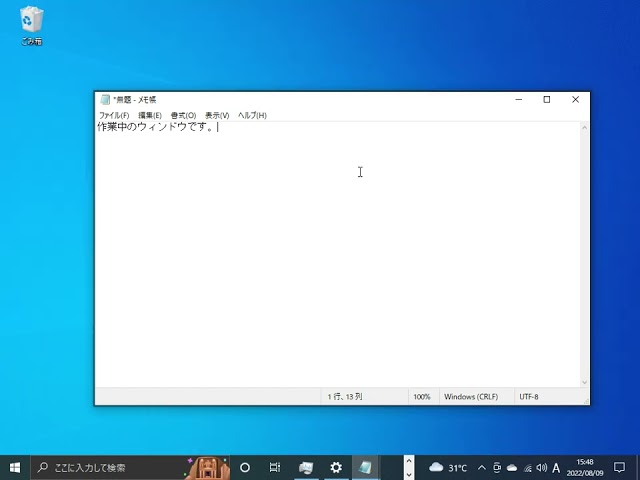Open the notification center icon
The width and height of the screenshot is (640, 480).
point(620,467)
